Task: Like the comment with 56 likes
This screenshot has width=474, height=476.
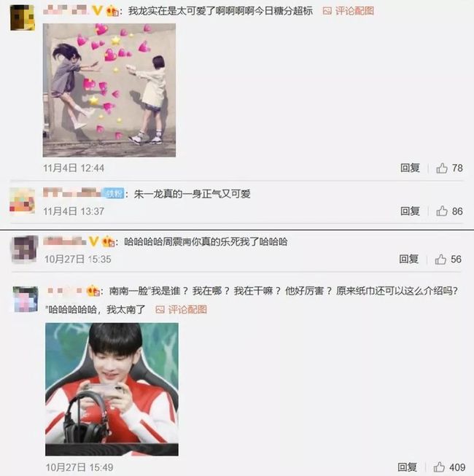Action: pyautogui.click(x=440, y=260)
